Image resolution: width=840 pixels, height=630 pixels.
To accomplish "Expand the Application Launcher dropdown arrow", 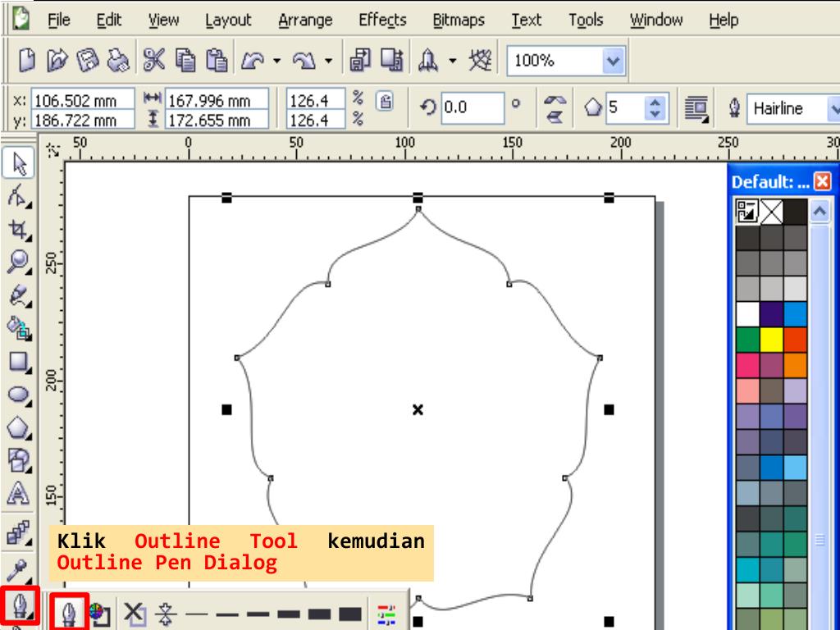I will coord(453,61).
